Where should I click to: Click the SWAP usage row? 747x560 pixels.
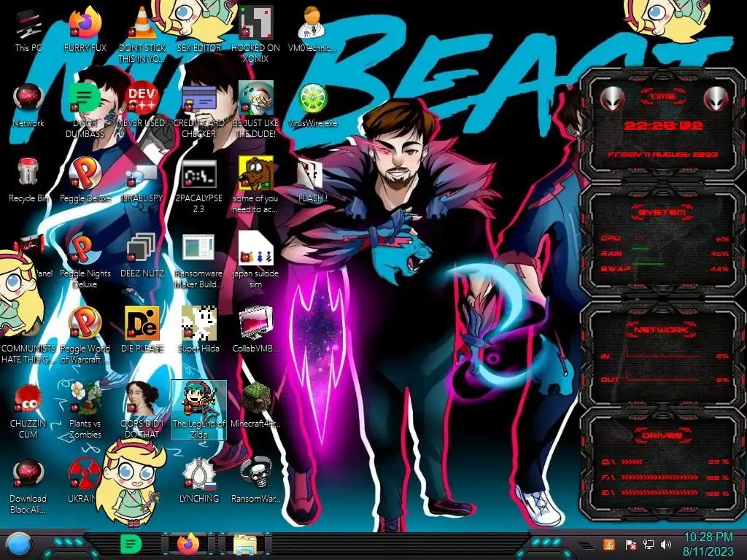(x=665, y=268)
